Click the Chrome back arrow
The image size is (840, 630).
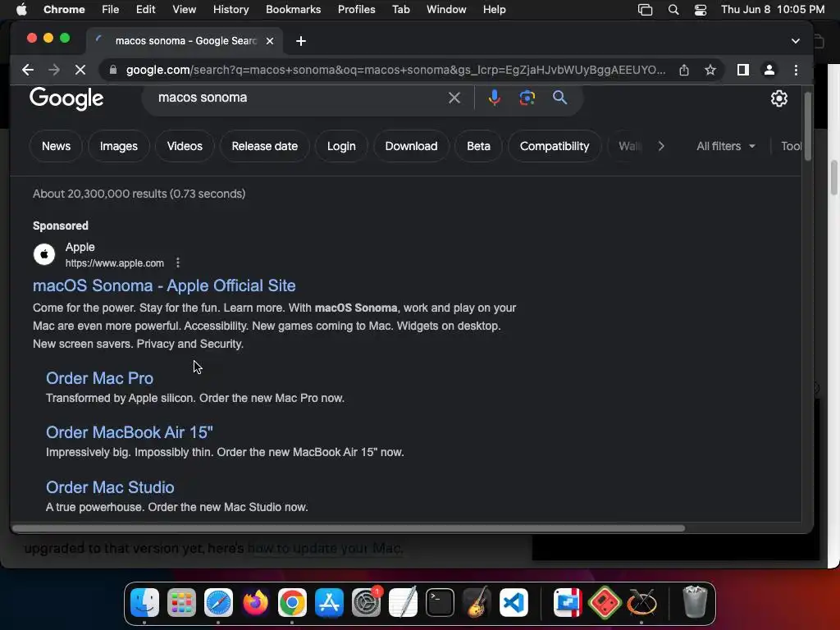[28, 70]
